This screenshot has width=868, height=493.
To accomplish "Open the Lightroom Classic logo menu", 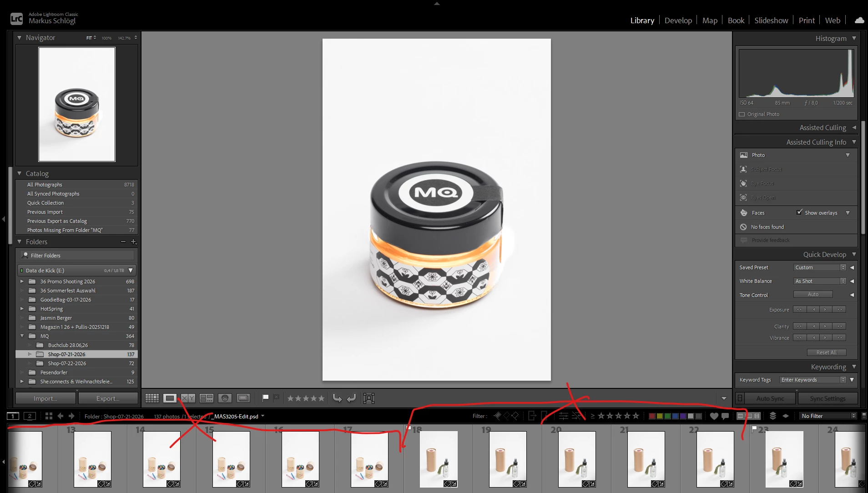I will pyautogui.click(x=16, y=19).
